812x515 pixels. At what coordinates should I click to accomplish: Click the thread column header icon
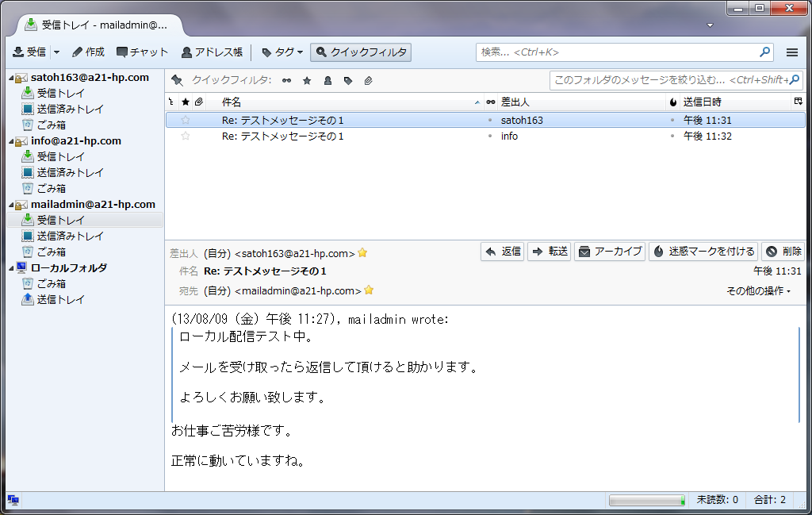click(x=171, y=102)
